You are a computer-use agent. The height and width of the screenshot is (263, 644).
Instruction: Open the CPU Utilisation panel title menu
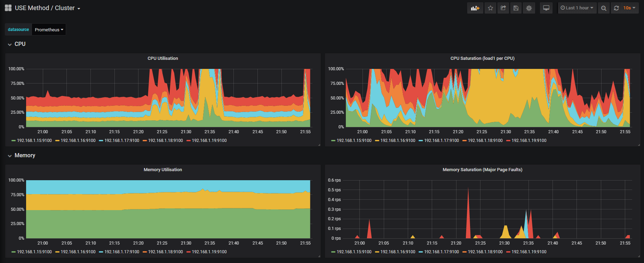162,58
